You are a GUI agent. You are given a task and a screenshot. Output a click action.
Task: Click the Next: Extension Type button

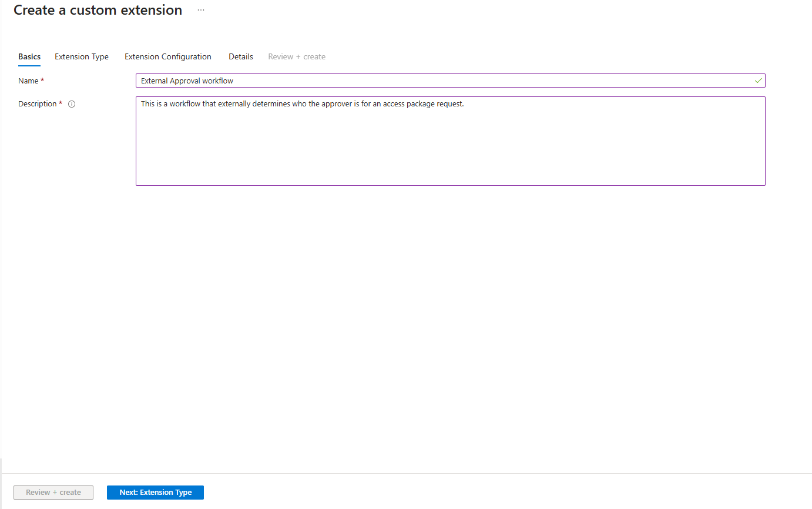click(x=155, y=492)
